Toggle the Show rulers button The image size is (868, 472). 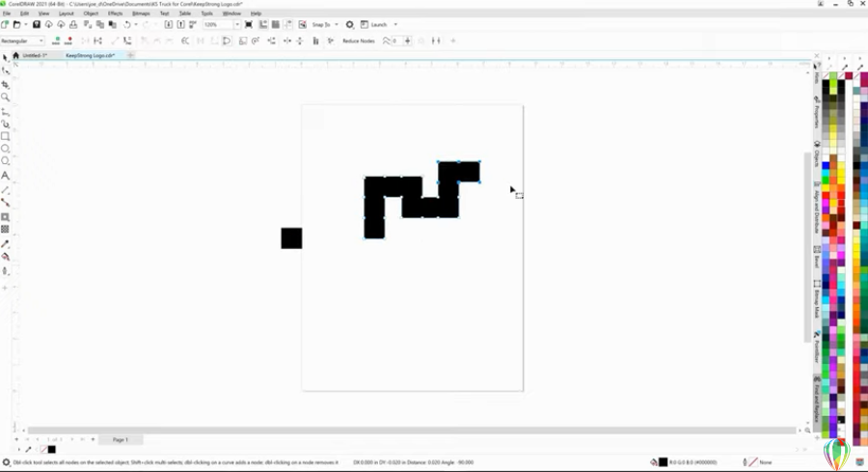point(263,24)
